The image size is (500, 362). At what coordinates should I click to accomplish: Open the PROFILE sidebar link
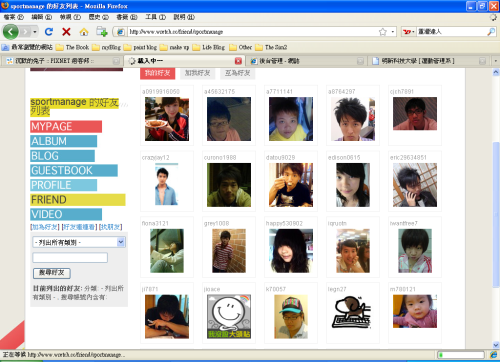63,185
